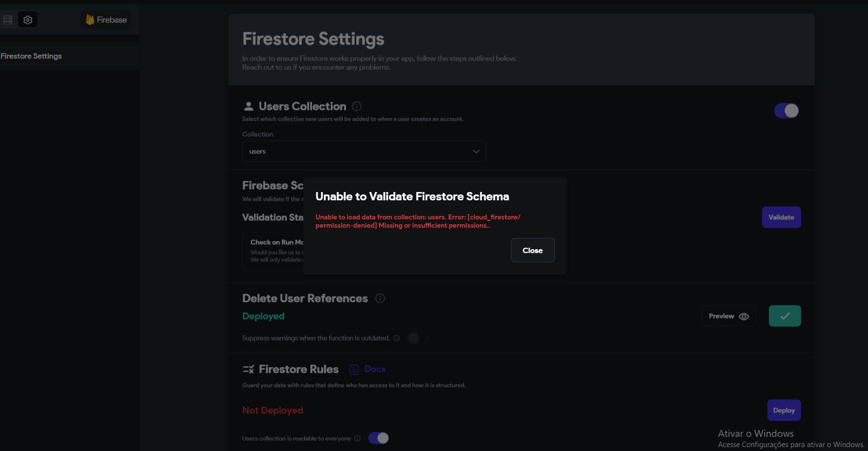
Task: Click the Preview eye button
Action: [729, 316]
